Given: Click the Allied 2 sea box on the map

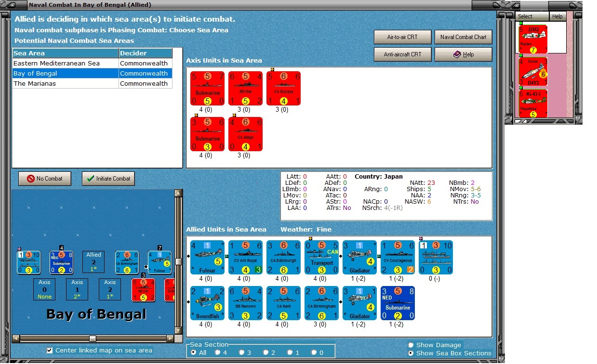Looking at the screenshot, I should [x=94, y=262].
